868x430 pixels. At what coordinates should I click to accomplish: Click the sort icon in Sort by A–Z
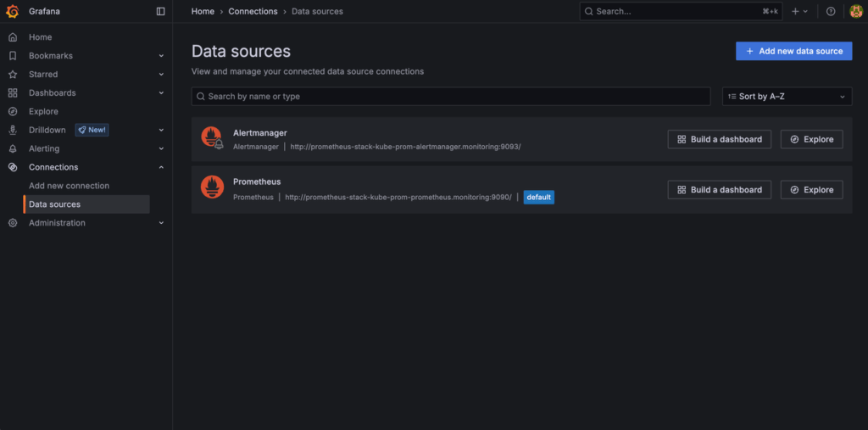click(x=732, y=97)
